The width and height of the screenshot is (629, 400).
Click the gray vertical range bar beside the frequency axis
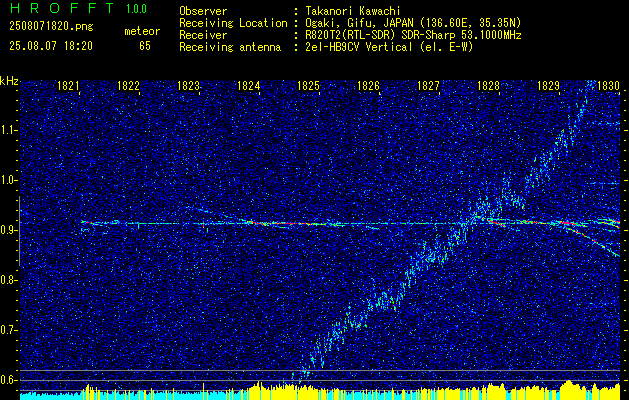click(19, 231)
